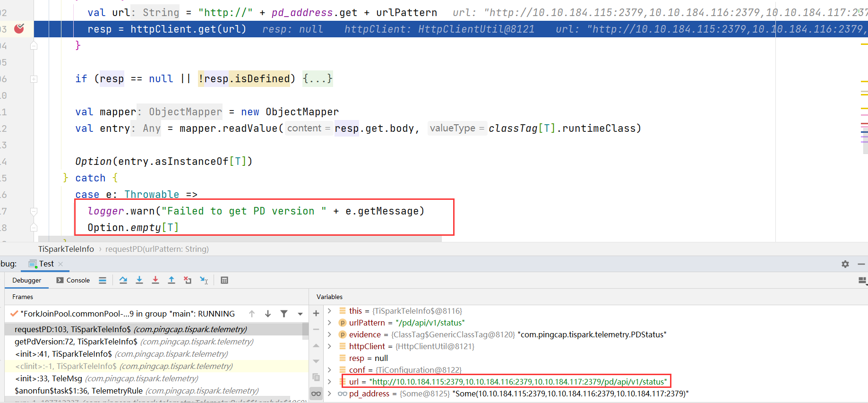Click the Step Over debugger icon
Image resolution: width=868 pixels, height=403 pixels.
click(123, 280)
